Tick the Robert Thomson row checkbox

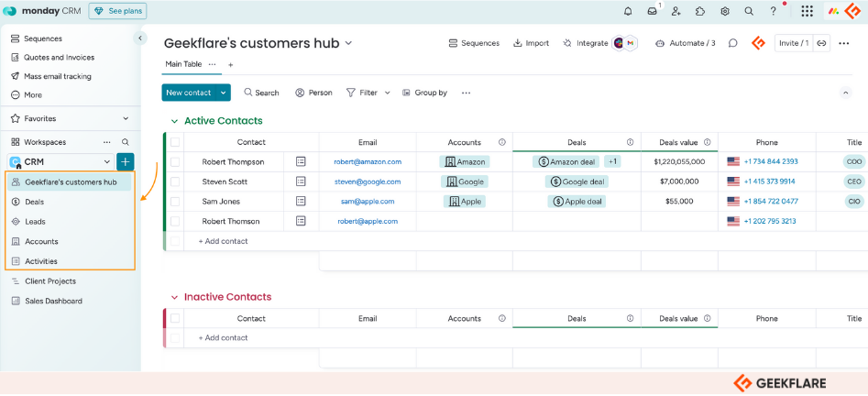coord(175,221)
